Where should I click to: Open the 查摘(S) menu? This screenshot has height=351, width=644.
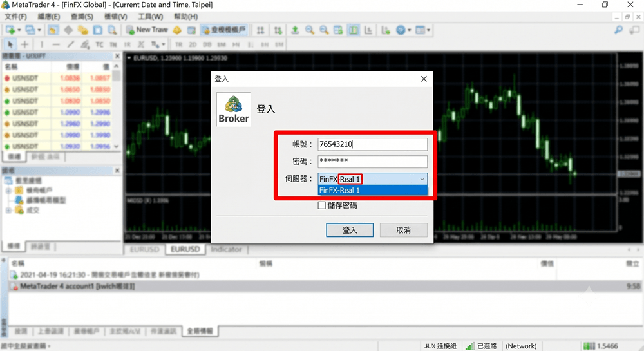[x=82, y=16]
